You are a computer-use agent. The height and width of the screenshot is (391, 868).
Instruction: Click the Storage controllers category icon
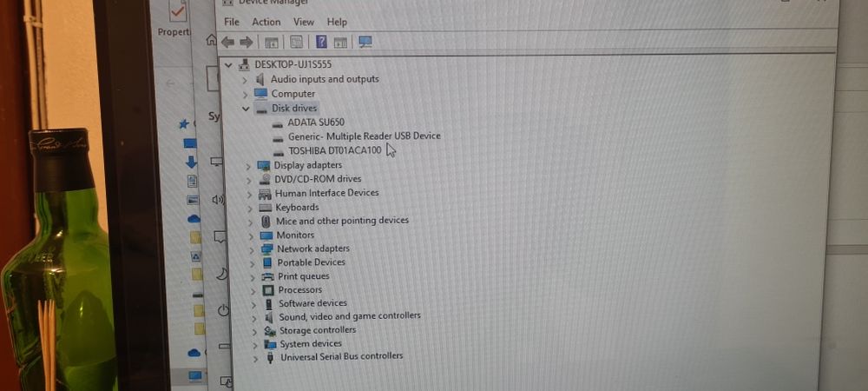click(x=270, y=331)
